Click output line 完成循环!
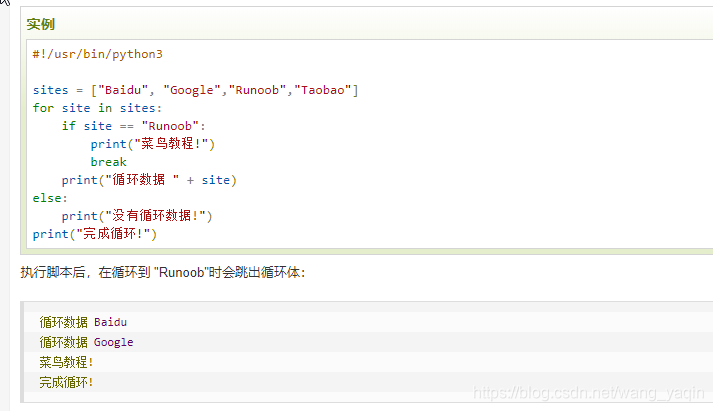The image size is (713, 411). click(x=66, y=382)
